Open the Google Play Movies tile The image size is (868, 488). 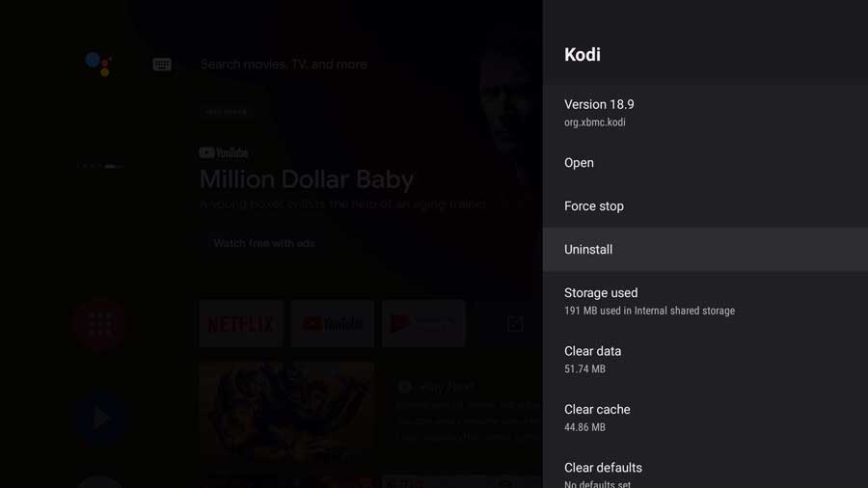coord(423,324)
